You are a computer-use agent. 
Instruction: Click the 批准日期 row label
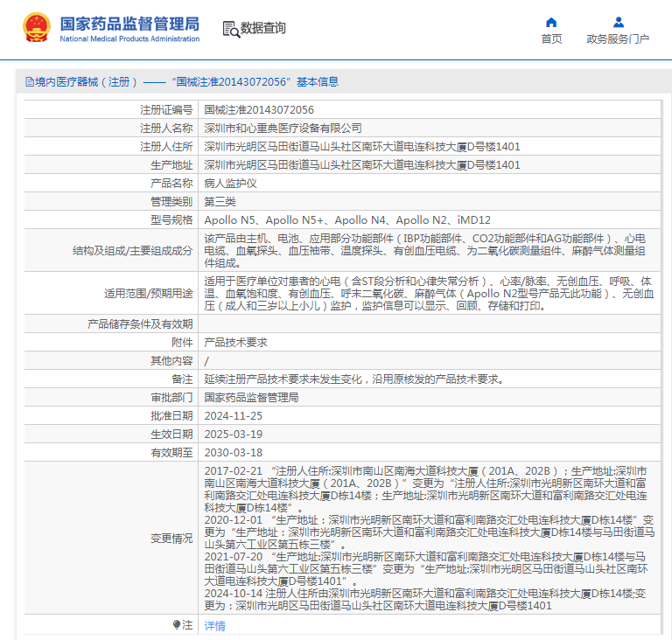pos(171,416)
